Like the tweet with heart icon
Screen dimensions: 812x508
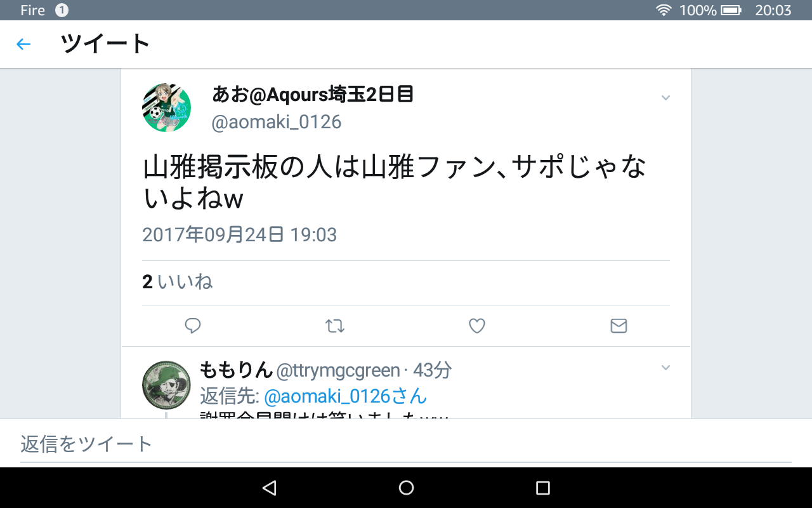[x=477, y=326]
